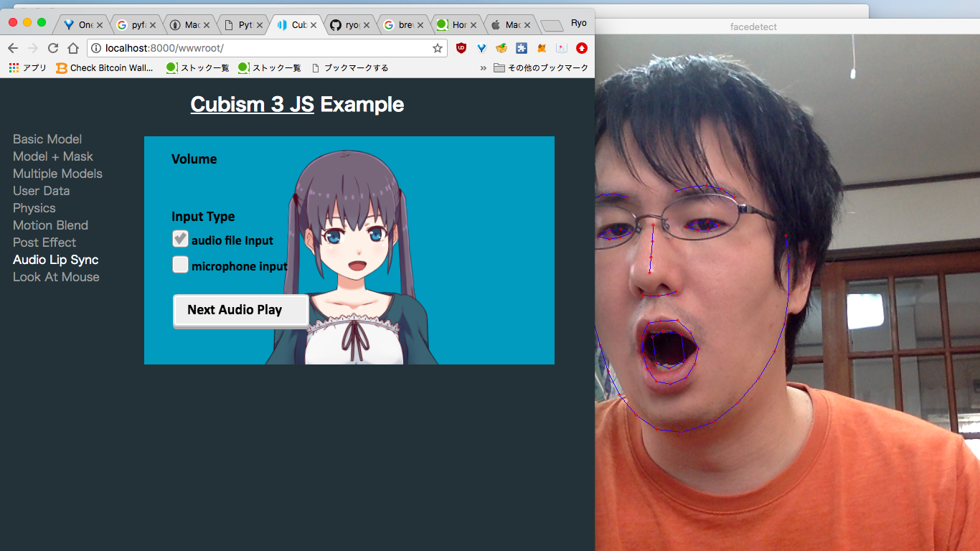Click the "Input Type" label
980x551 pixels.
[x=203, y=217]
